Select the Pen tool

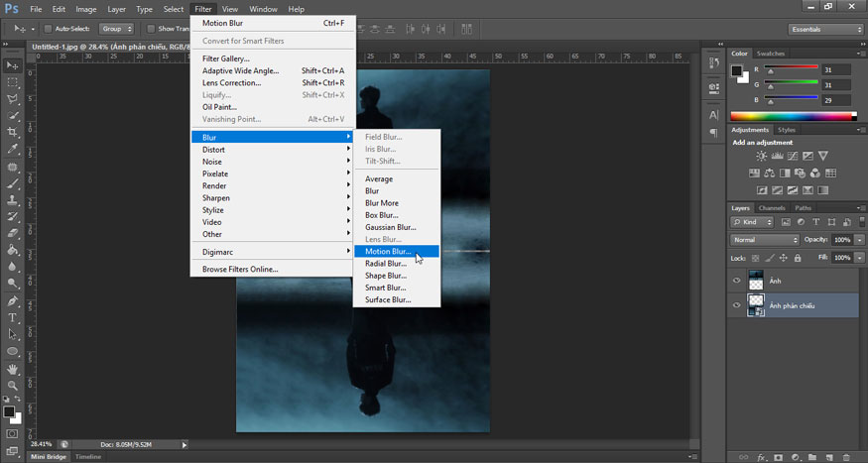tap(12, 301)
